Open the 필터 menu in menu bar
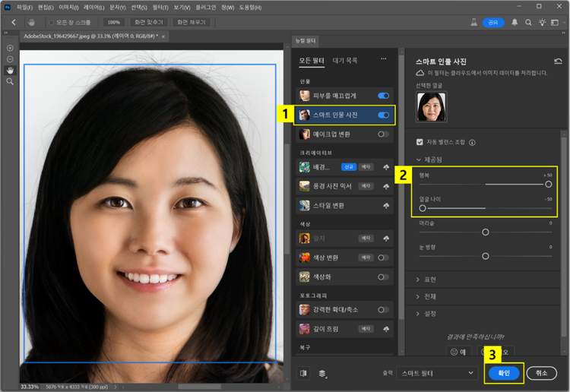Viewport: 570px width, 392px height. pyautogui.click(x=159, y=7)
